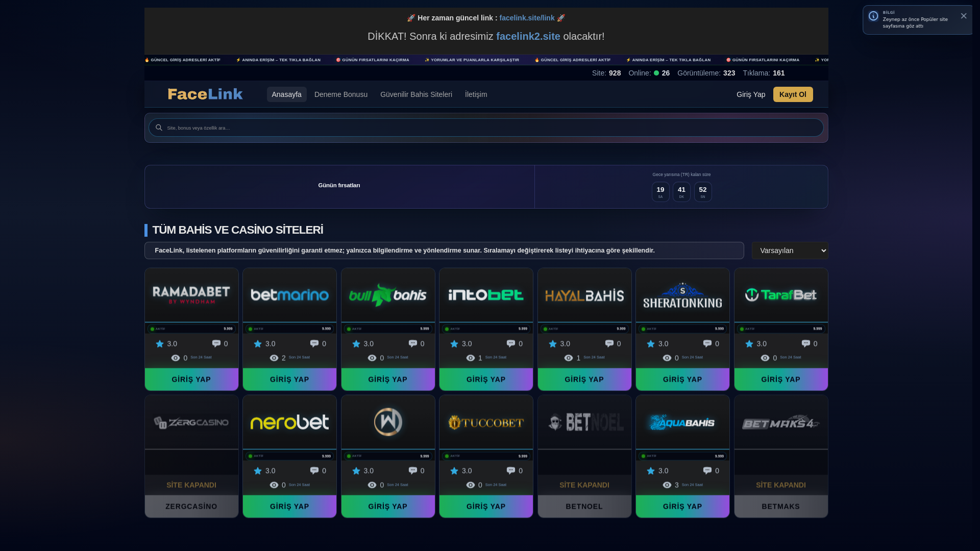The image size is (980, 551).
Task: Expand the Varsayılan sort dropdown
Action: (790, 251)
